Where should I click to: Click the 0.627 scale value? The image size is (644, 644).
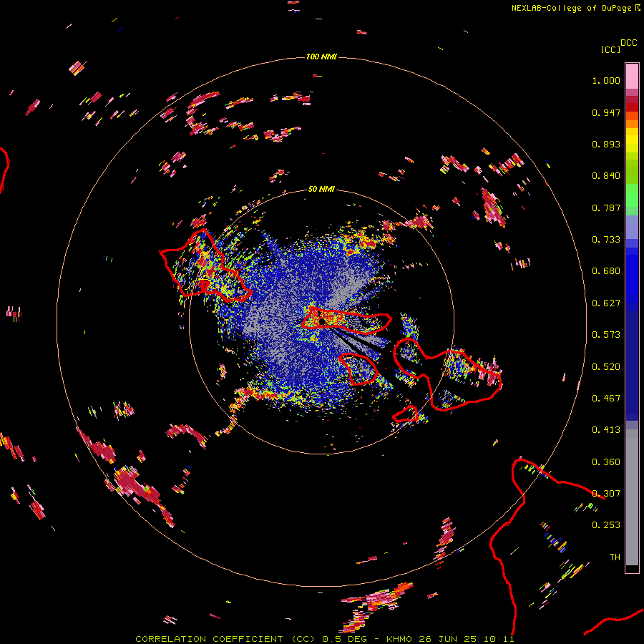pyautogui.click(x=606, y=303)
